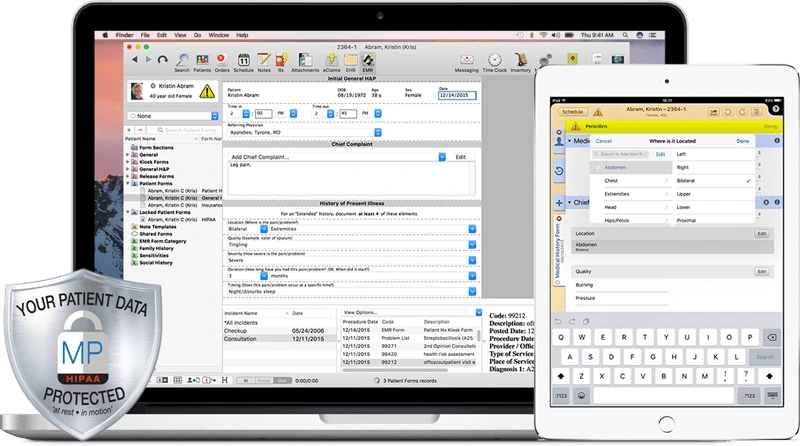This screenshot has height=446, width=800.
Task: Select Left option on iPad list
Action: [713, 154]
